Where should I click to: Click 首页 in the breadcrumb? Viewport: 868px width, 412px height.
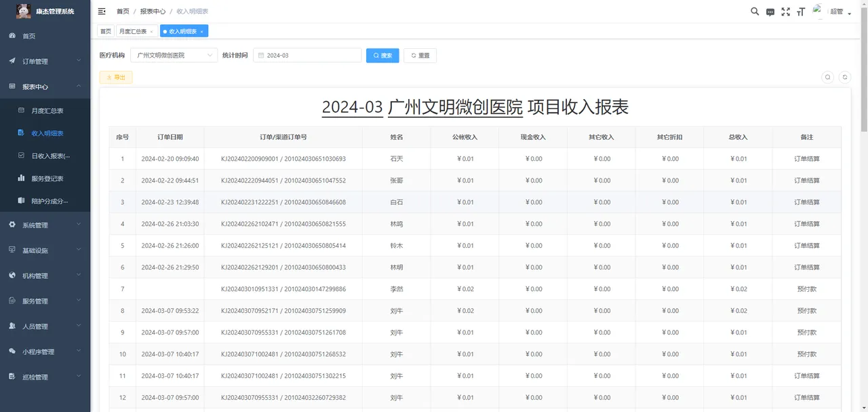point(123,12)
